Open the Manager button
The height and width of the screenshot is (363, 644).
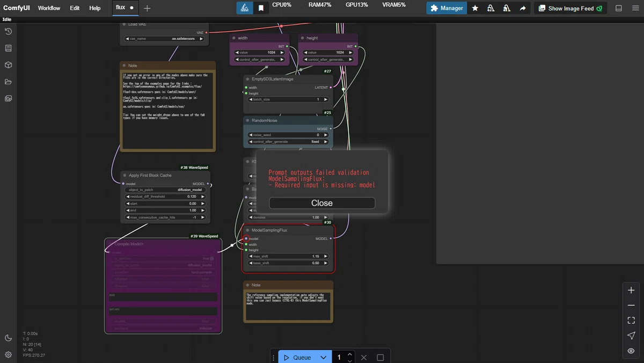click(447, 8)
